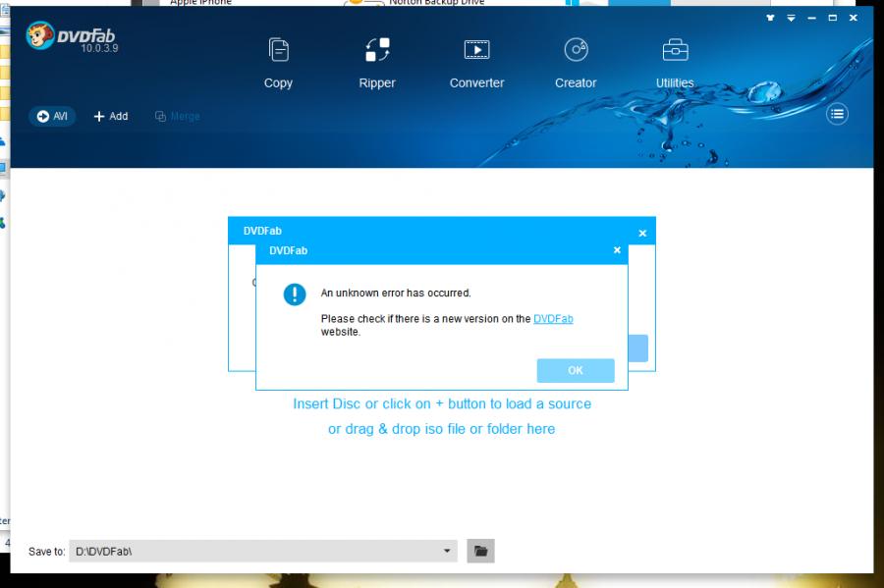Minimize the DVDFab window
Image resolution: width=884 pixels, height=588 pixels.
pyautogui.click(x=812, y=18)
